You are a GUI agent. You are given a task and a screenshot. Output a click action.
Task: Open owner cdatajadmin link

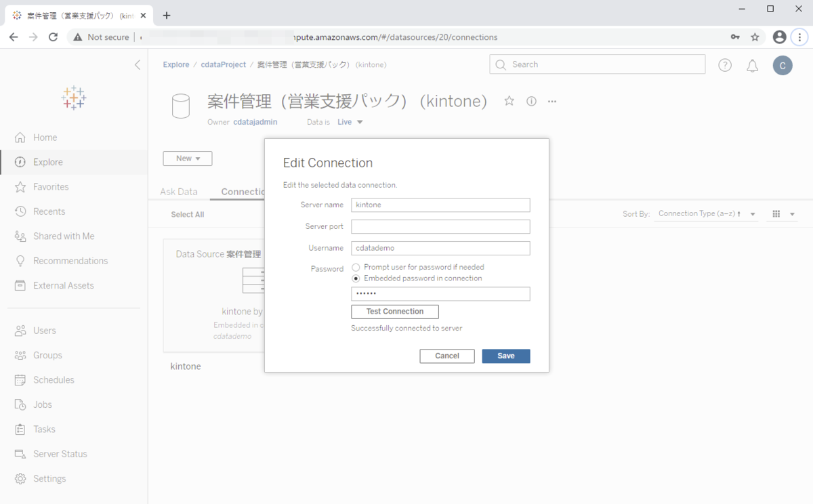point(255,122)
